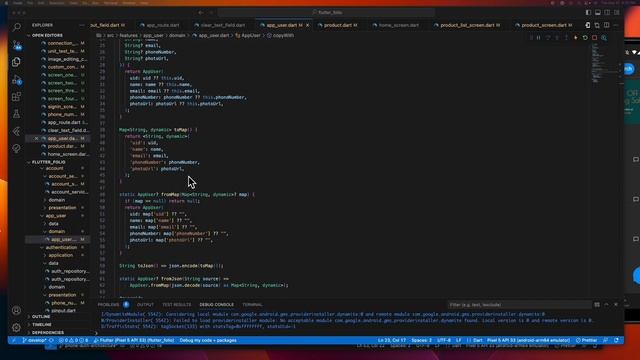Switch to product_screen.dart editor tab
The width and height of the screenshot is (640, 360).
tap(547, 25)
